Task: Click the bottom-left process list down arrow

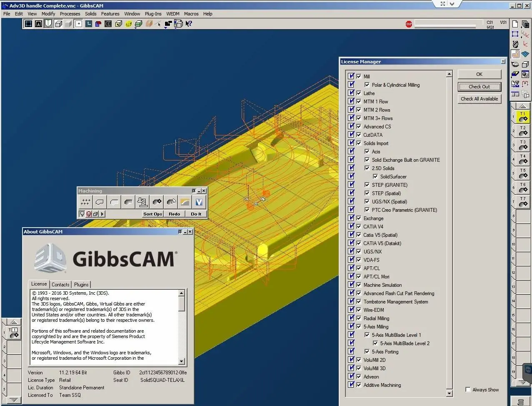Action: coord(14,400)
